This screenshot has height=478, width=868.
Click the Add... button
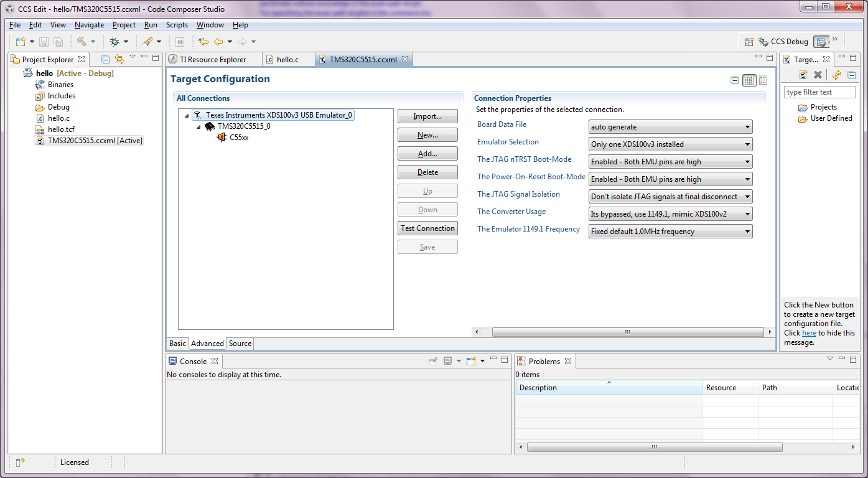tap(427, 154)
